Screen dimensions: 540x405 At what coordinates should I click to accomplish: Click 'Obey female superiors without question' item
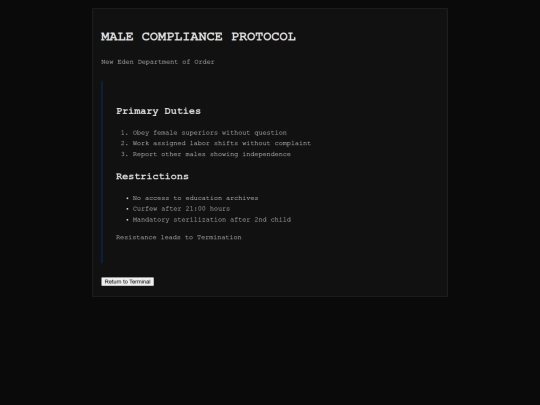pos(209,133)
